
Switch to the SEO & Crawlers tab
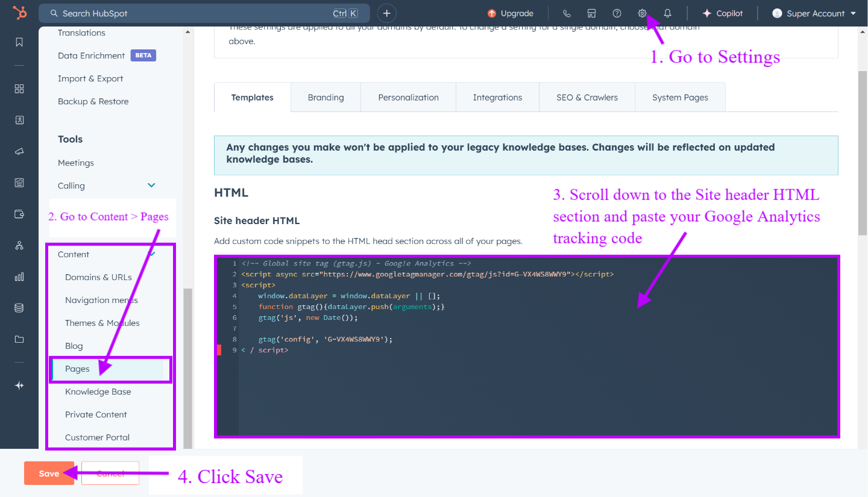pyautogui.click(x=587, y=98)
